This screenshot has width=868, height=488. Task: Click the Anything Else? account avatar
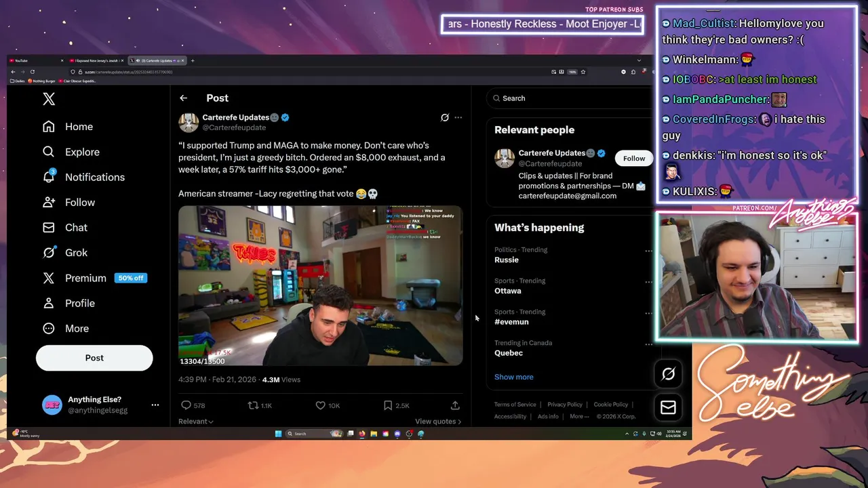(x=52, y=405)
